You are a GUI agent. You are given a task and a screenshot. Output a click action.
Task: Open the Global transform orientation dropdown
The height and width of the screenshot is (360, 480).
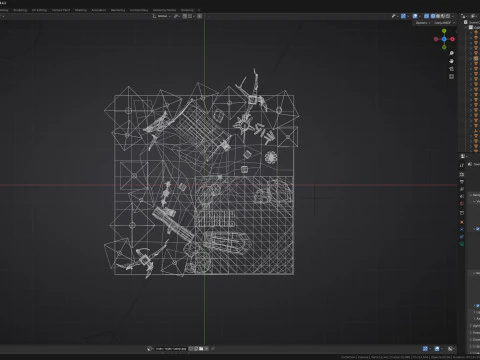[x=162, y=16]
